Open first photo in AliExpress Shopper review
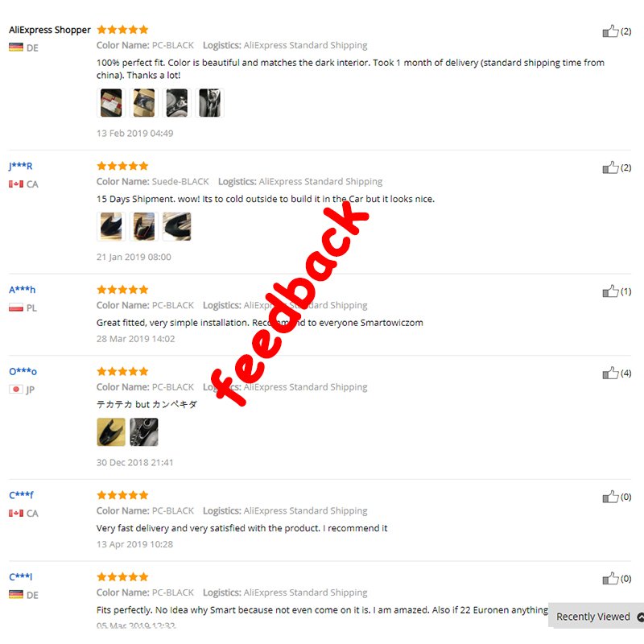The image size is (644, 644). pyautogui.click(x=111, y=103)
